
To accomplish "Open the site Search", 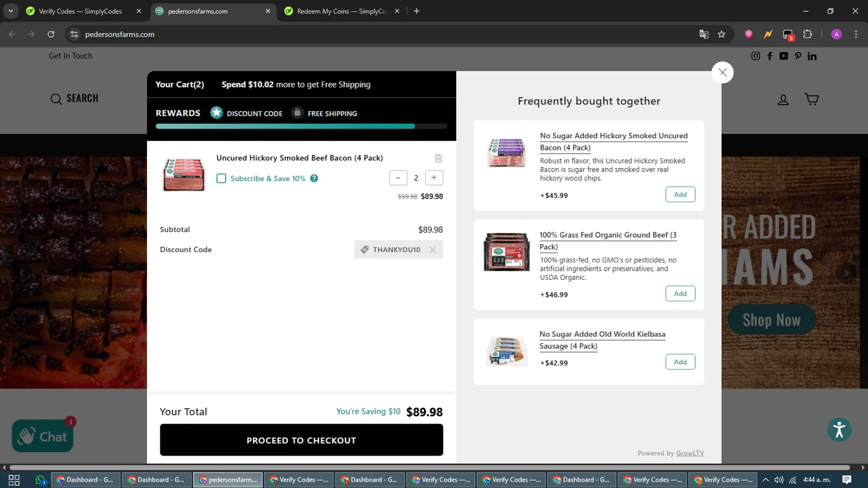I will point(74,99).
